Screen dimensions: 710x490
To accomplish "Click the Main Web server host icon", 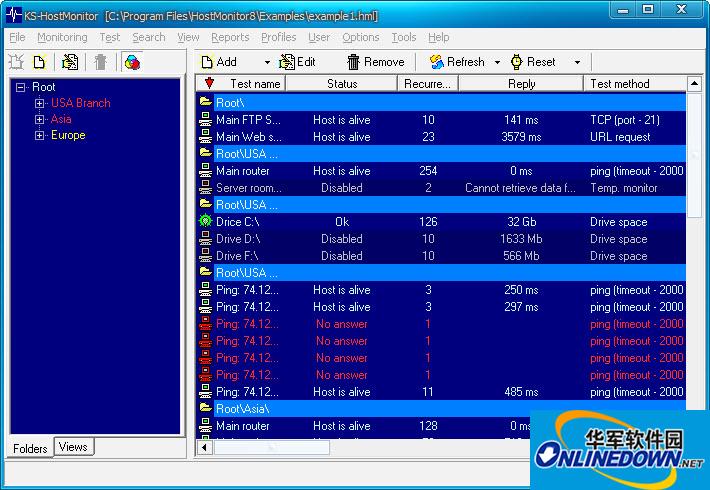I will click(206, 136).
